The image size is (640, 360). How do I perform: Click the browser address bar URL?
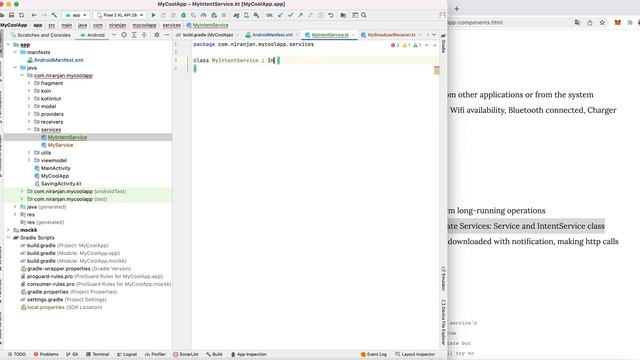pyautogui.click(x=476, y=22)
